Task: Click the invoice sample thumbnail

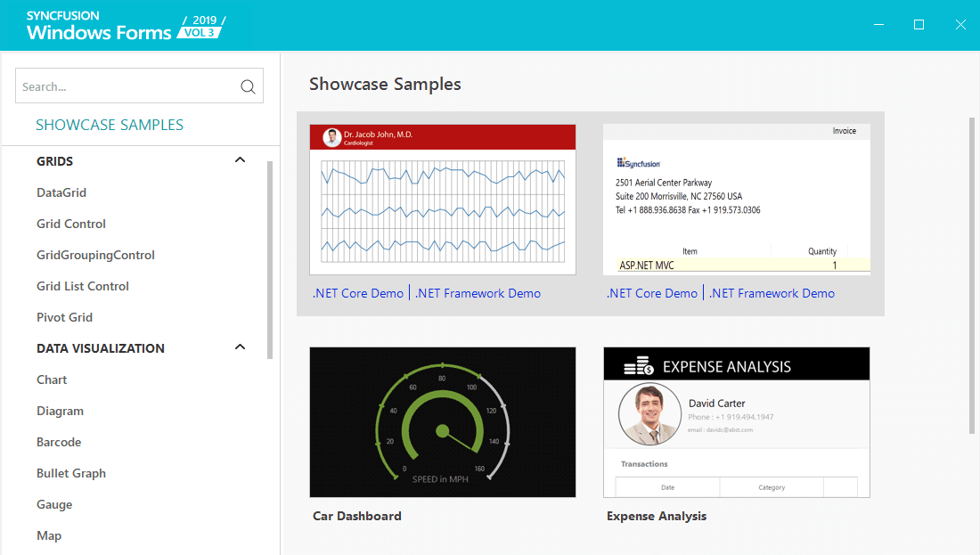Action: (x=736, y=199)
